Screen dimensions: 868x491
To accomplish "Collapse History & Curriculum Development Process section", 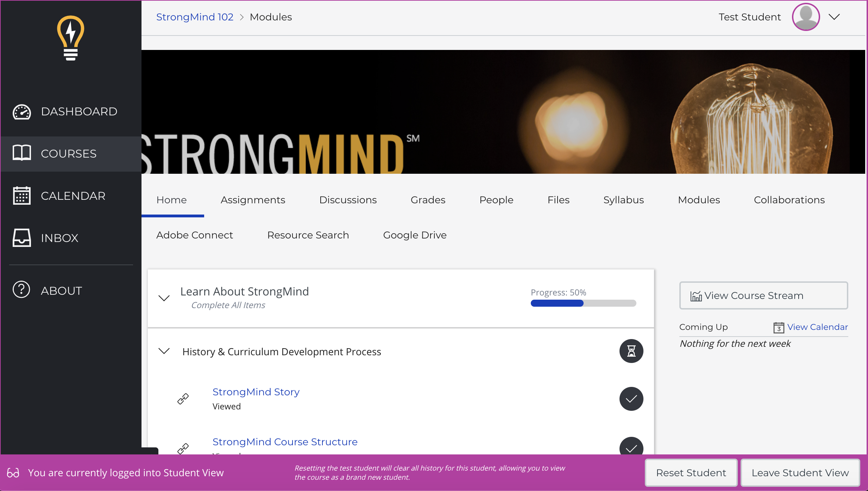I will click(164, 351).
